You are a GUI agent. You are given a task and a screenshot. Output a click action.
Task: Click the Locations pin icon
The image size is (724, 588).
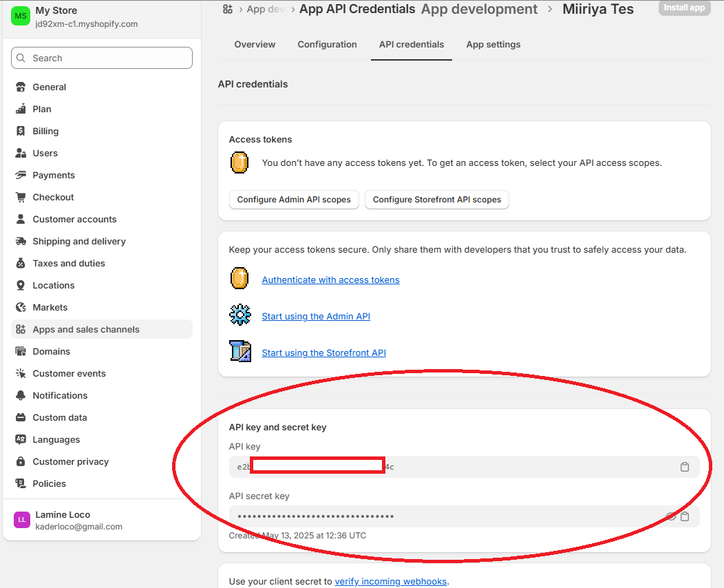pyautogui.click(x=21, y=285)
